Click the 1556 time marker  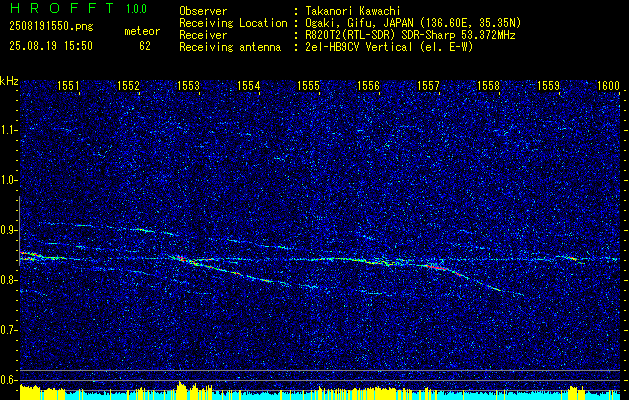369,85
